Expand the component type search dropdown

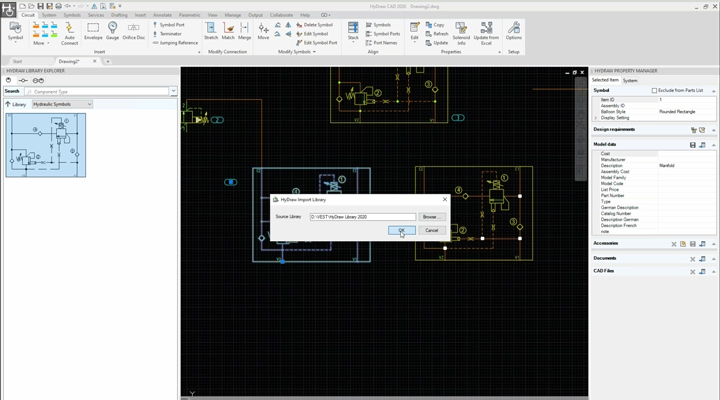coord(173,91)
